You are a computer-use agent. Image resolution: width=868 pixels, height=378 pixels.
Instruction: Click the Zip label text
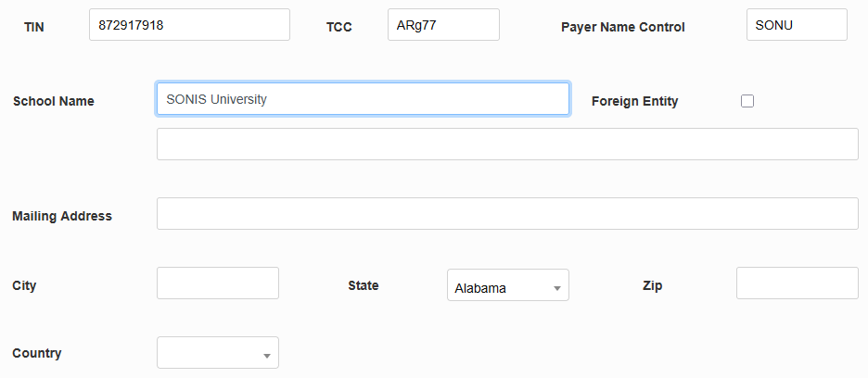(652, 285)
